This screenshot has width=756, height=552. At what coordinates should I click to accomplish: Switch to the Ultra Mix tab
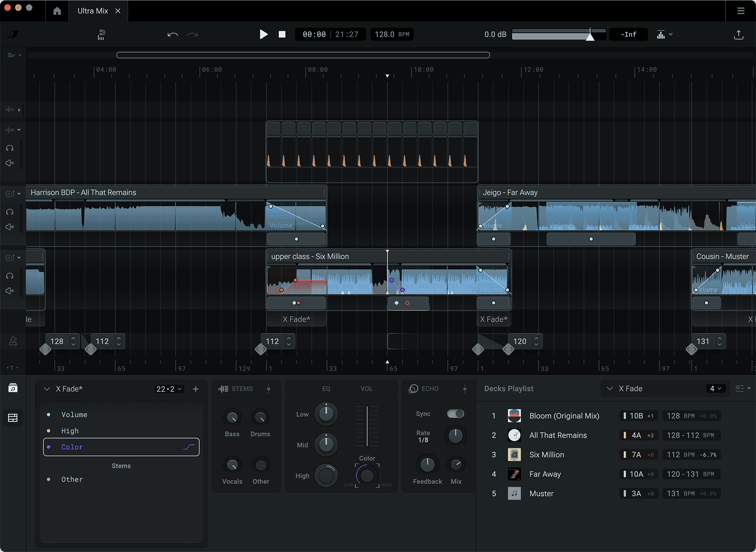[x=92, y=11]
